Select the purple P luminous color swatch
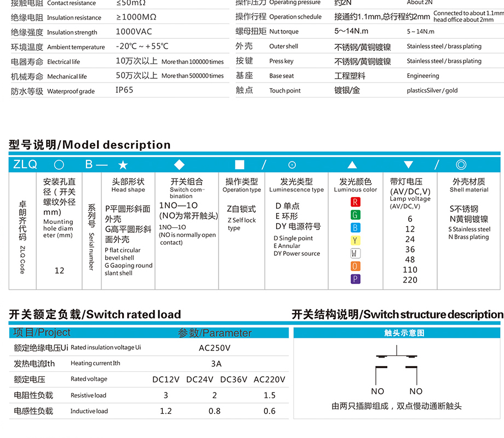This screenshot has height=438, width=504. [355, 279]
